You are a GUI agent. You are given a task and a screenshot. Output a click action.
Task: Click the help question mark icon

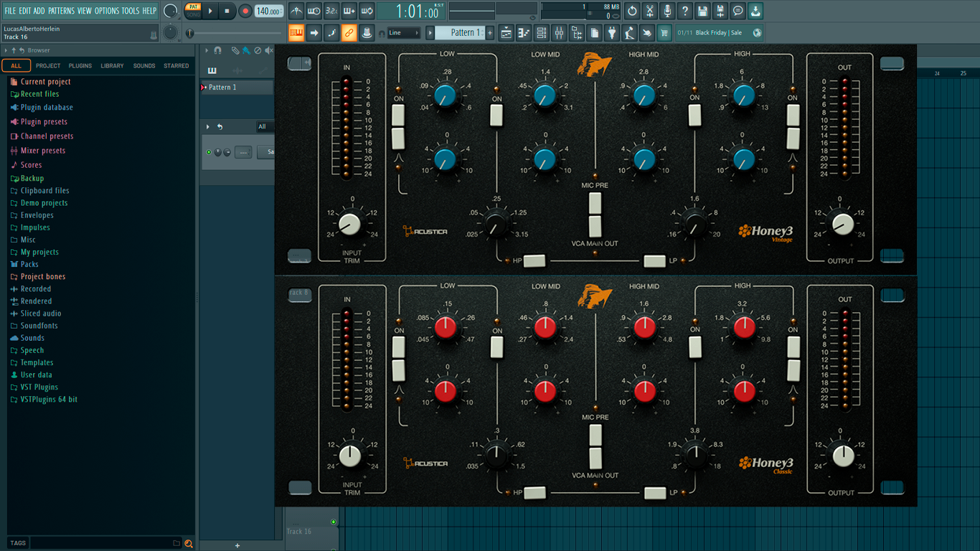[x=685, y=11]
